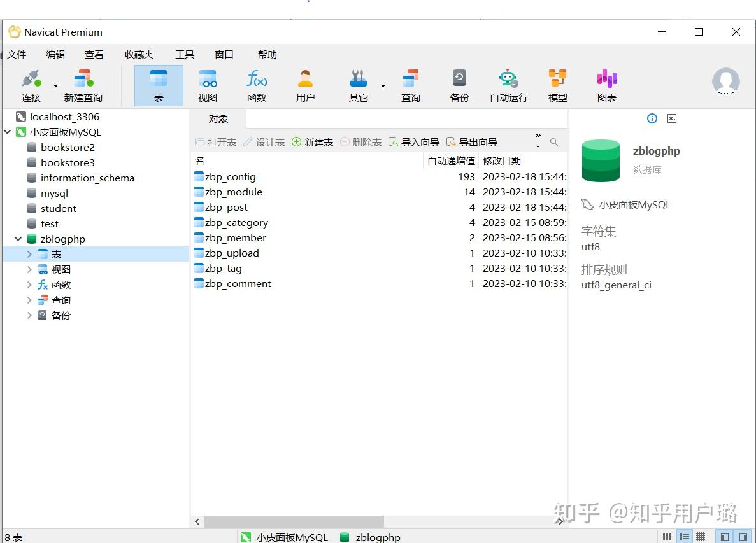The height and width of the screenshot is (543, 756).
Task: Open the 用户 (Users) panel icon
Action: pos(305,84)
